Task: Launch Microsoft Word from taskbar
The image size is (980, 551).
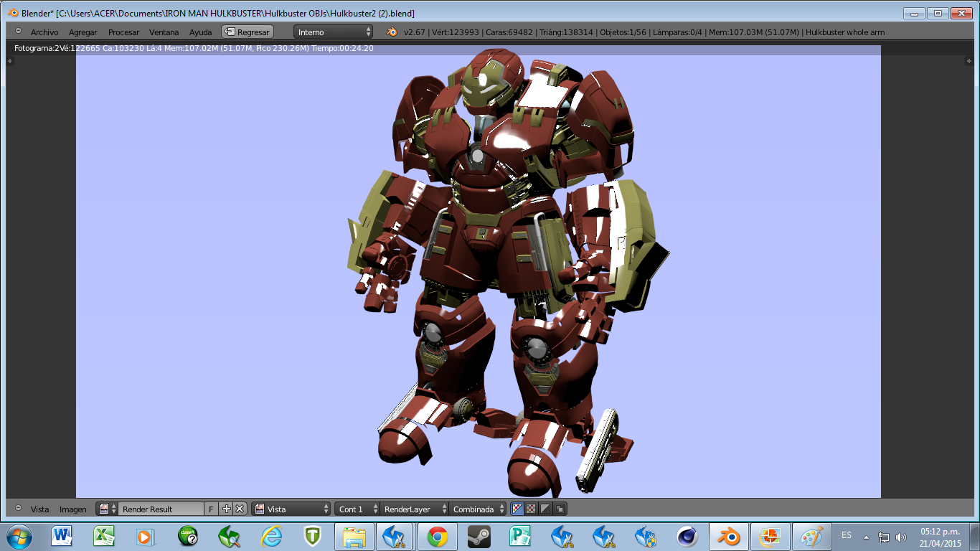Action: (x=62, y=536)
